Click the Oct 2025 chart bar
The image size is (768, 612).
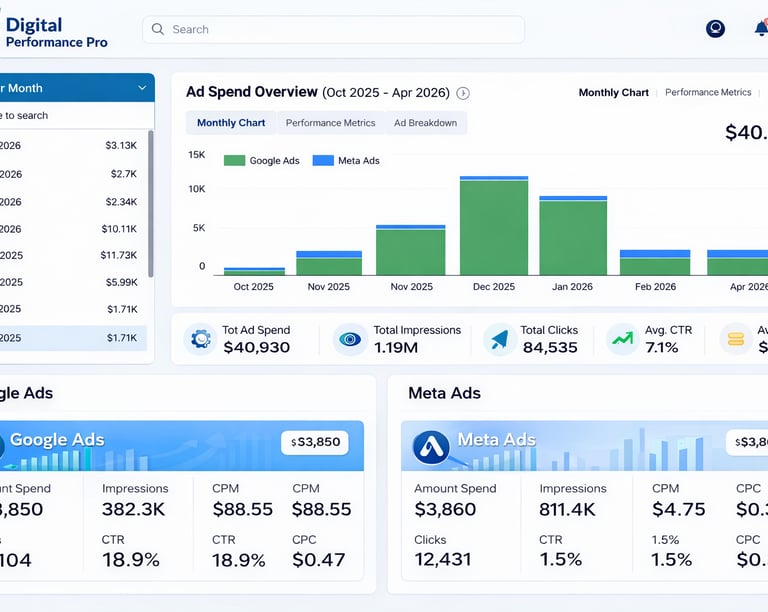point(255,271)
